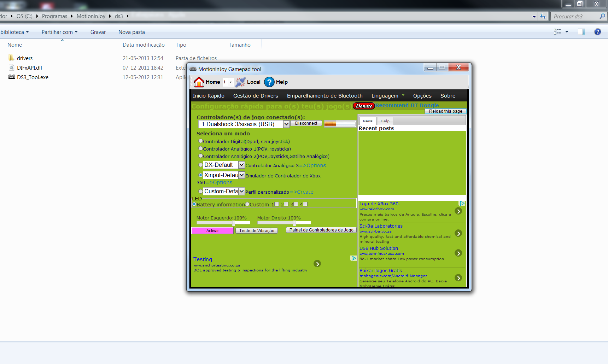Sort by Data modificação column header
This screenshot has height=364, width=608.
[144, 45]
